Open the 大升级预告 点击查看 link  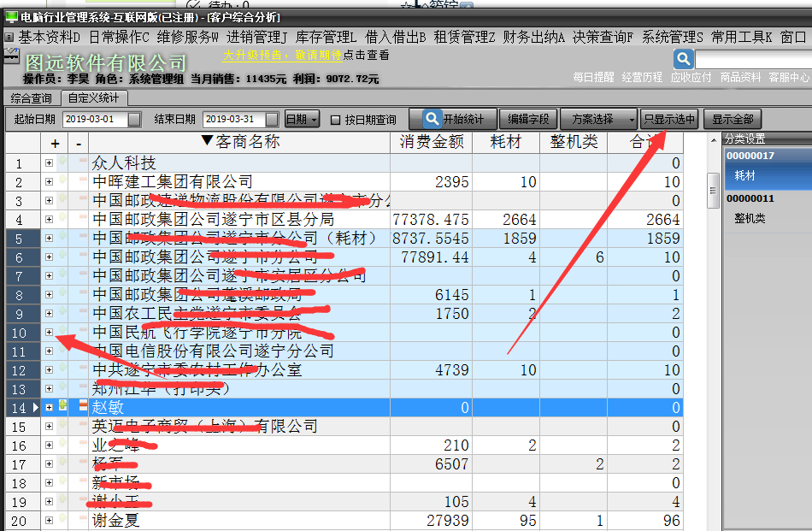(x=306, y=56)
